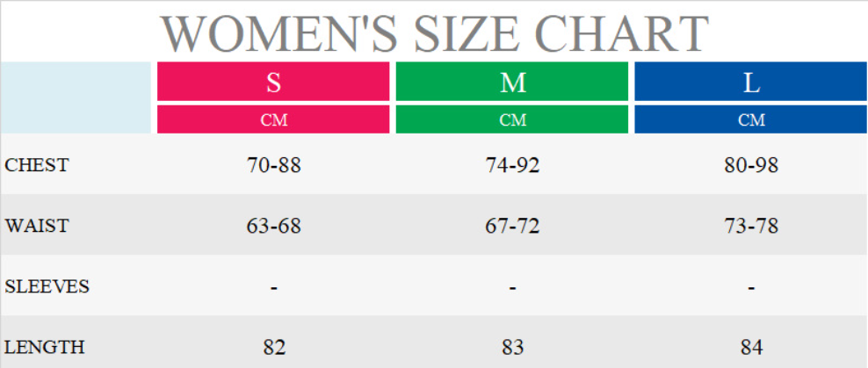Select the LENGTH row label
Viewport: 868px width, 368px height.
44,347
